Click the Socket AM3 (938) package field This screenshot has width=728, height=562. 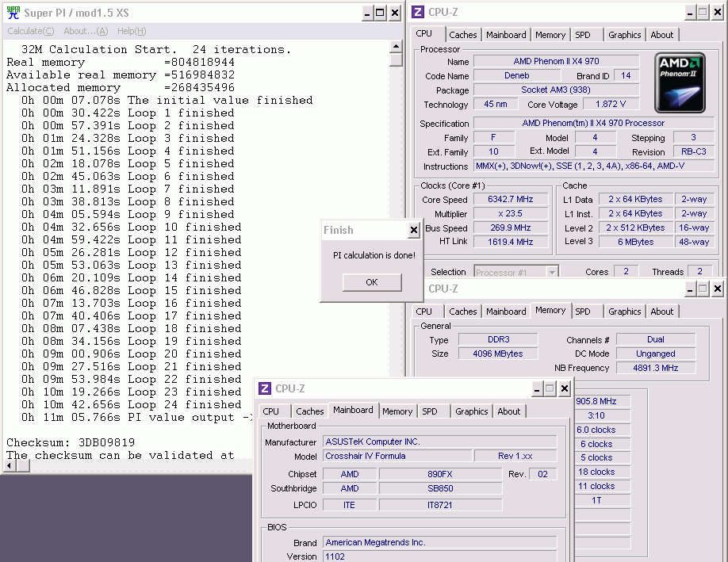(556, 90)
